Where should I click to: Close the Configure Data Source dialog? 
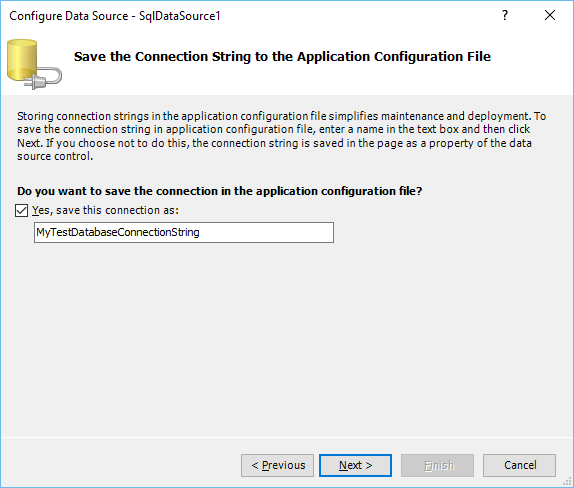coord(550,15)
